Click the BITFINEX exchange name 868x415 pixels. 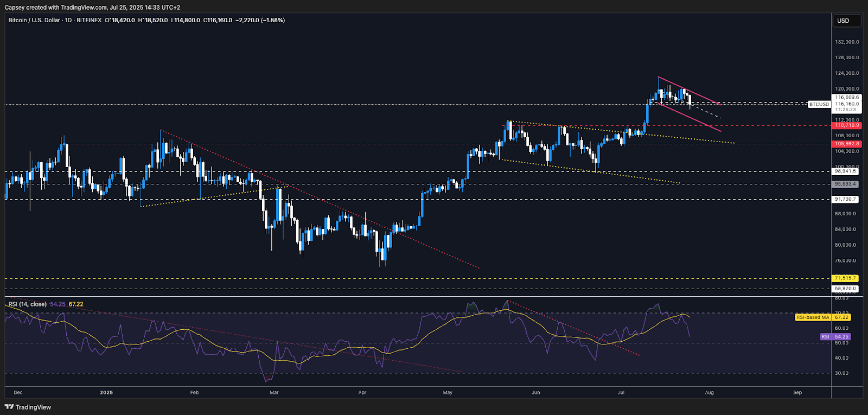click(x=89, y=20)
